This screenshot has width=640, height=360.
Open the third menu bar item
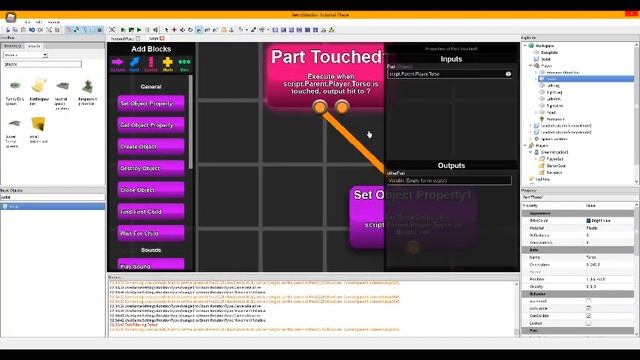click(x=53, y=22)
